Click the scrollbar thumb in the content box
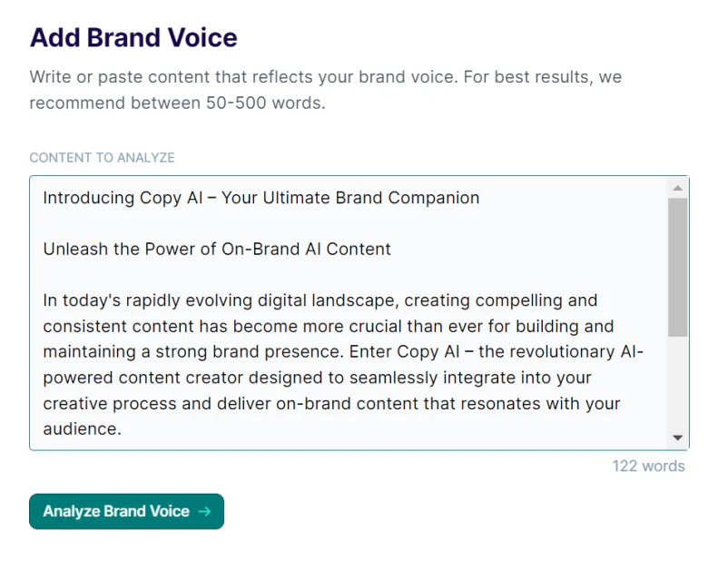 [x=677, y=268]
